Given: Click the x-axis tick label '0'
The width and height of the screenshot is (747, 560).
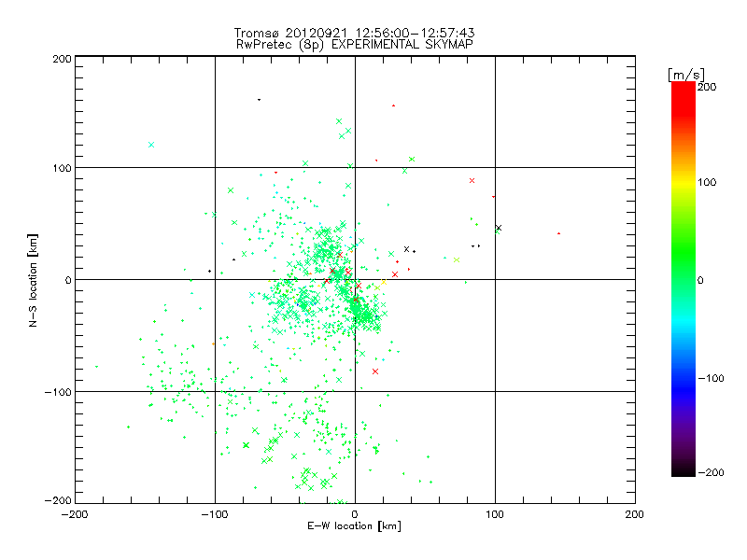Looking at the screenshot, I should 355,514.
